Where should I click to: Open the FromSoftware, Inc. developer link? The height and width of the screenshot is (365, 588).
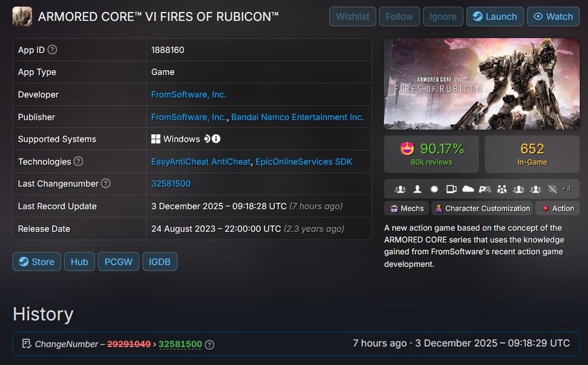pyautogui.click(x=188, y=95)
